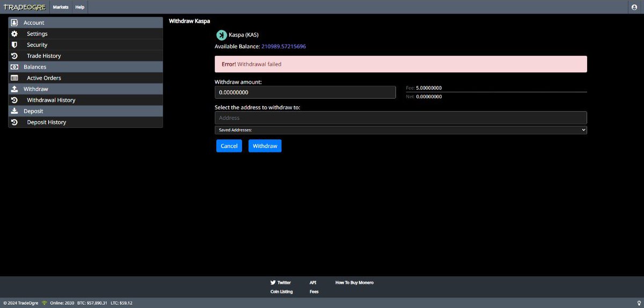Expand the Saved Addresses dropdown
Screen dimensions: 644x308
[401, 130]
